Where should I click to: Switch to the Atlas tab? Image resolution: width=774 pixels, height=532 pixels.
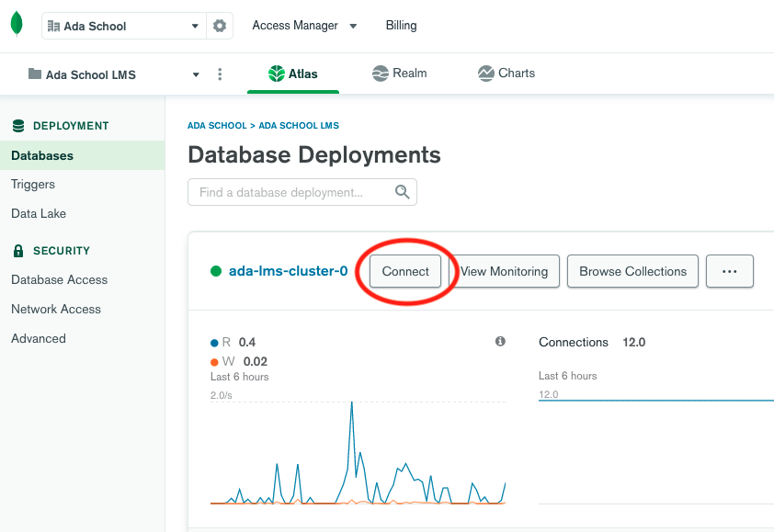coord(292,74)
